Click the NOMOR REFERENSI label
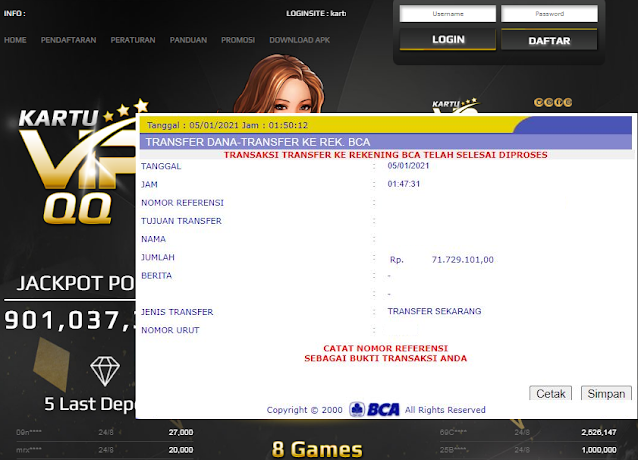 (182, 203)
